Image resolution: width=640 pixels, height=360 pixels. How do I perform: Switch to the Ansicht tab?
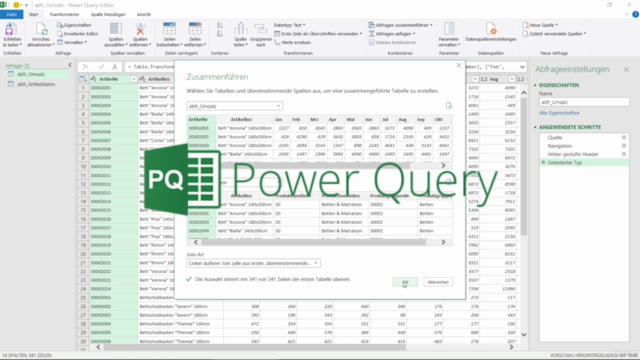(x=143, y=14)
